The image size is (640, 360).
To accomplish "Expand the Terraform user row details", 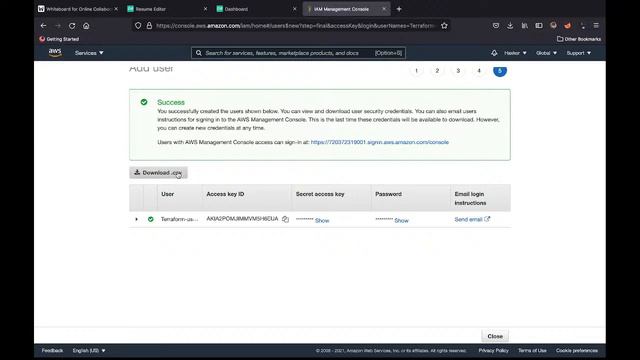I will pos(136,219).
